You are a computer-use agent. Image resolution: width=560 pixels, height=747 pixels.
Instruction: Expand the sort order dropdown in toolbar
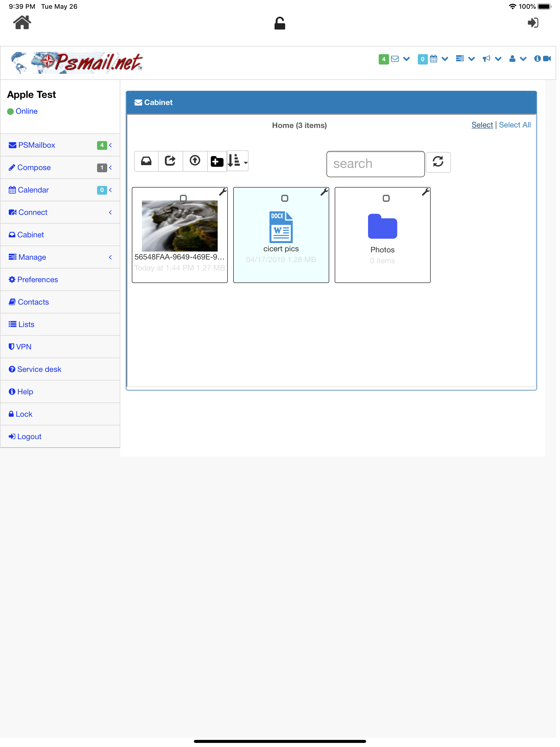coord(237,161)
